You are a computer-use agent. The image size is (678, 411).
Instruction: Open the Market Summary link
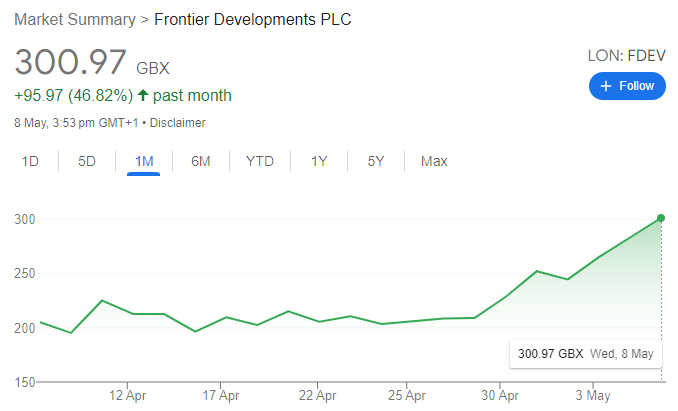75,19
